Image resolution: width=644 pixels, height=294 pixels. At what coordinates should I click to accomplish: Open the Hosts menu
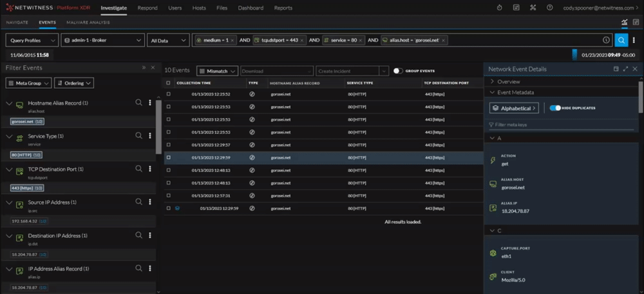click(199, 8)
